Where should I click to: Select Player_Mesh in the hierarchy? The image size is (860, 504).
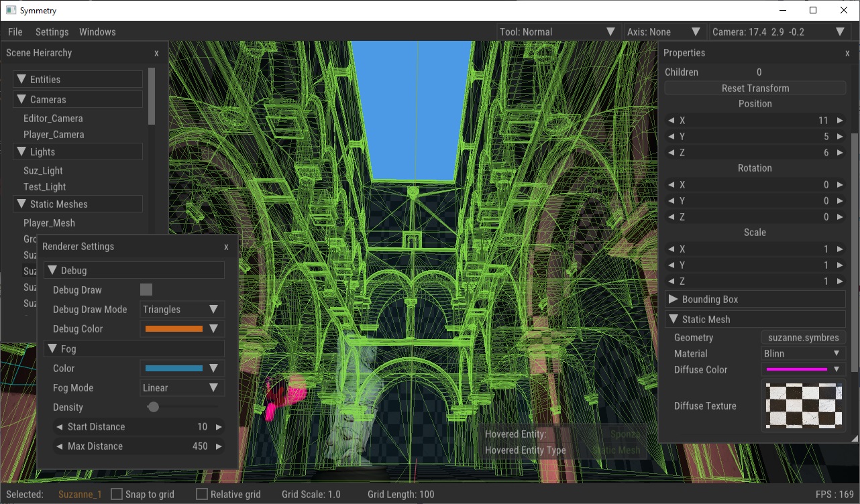click(49, 223)
